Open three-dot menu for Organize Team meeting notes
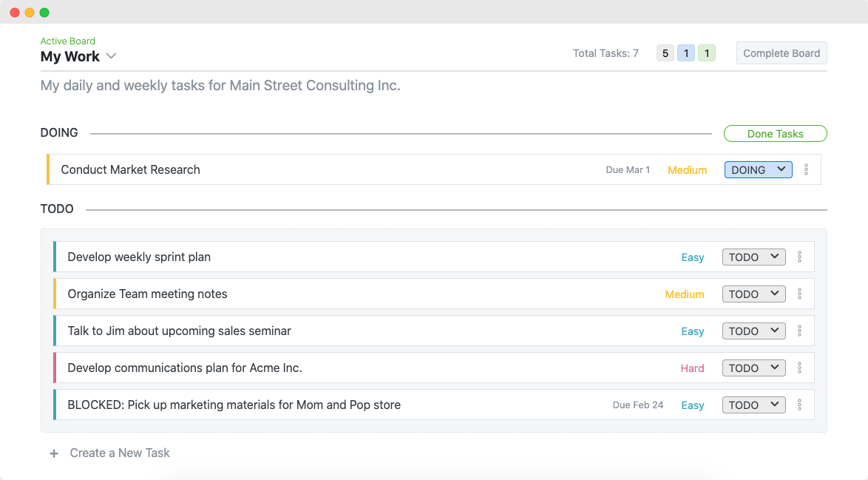Viewport: 868px width, 480px height. (x=799, y=294)
